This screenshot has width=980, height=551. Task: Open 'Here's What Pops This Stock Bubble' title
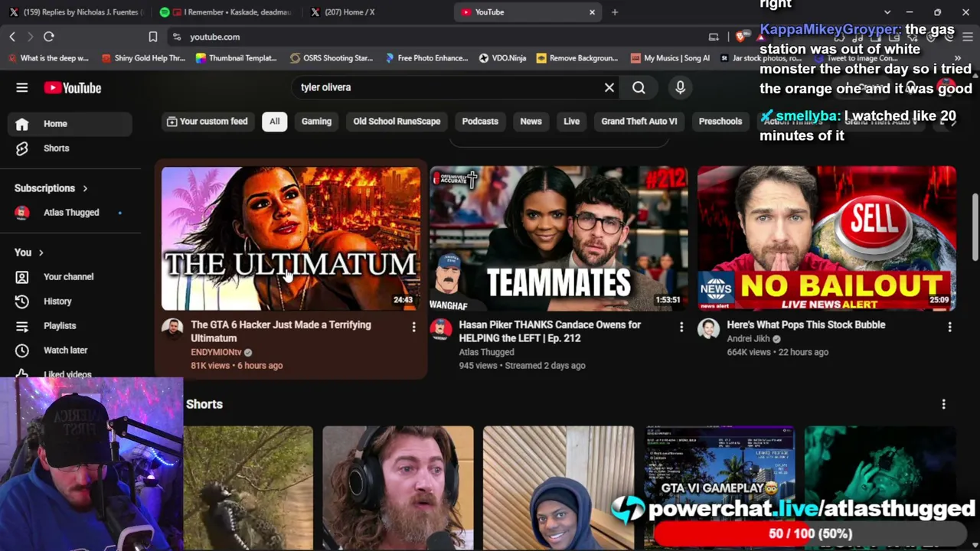point(806,325)
